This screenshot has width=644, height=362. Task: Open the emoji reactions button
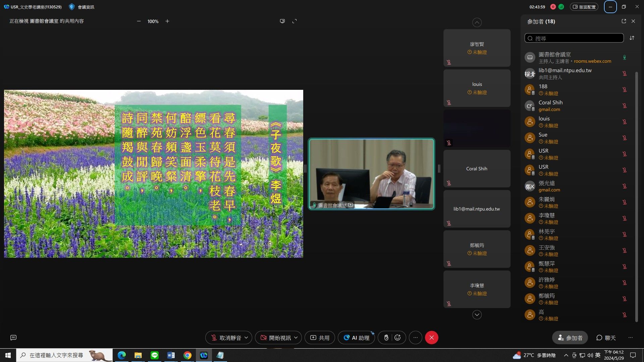coord(398,338)
